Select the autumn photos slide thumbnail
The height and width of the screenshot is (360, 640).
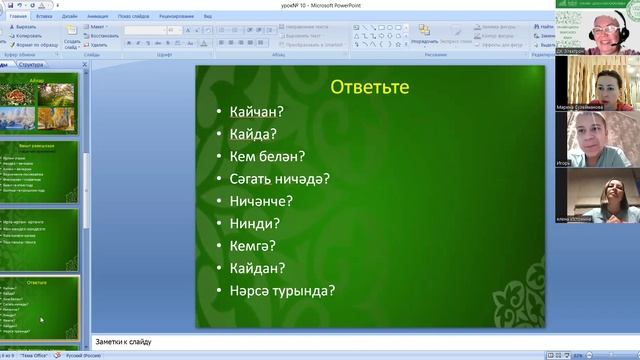pyautogui.click(x=38, y=104)
